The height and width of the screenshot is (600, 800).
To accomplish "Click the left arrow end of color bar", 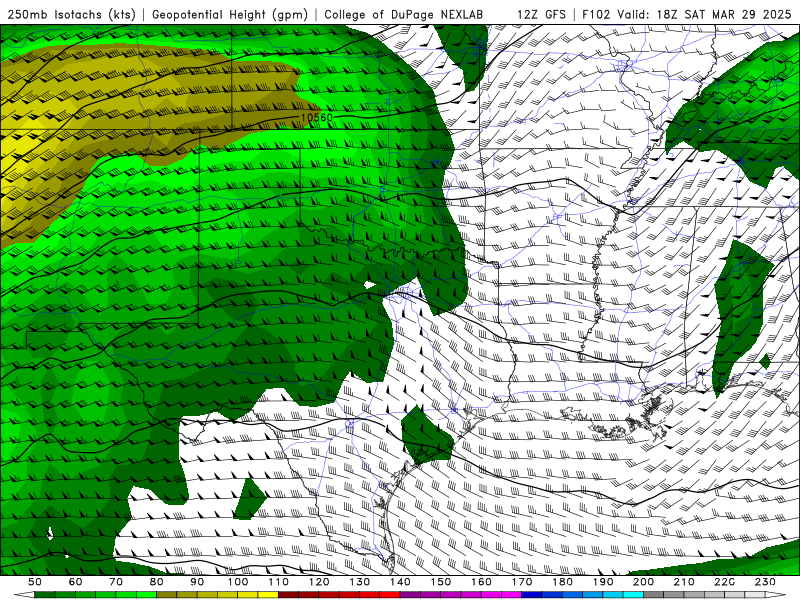I will (24, 595).
